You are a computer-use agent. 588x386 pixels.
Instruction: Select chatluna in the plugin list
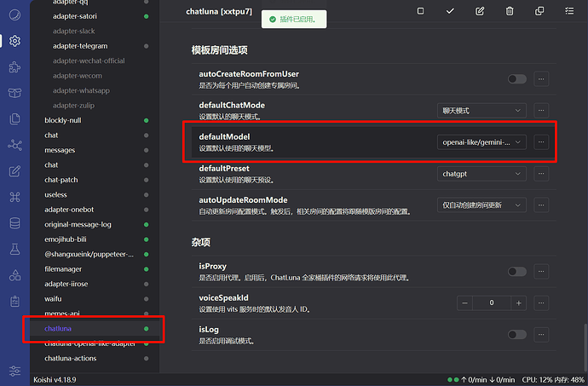click(x=58, y=328)
